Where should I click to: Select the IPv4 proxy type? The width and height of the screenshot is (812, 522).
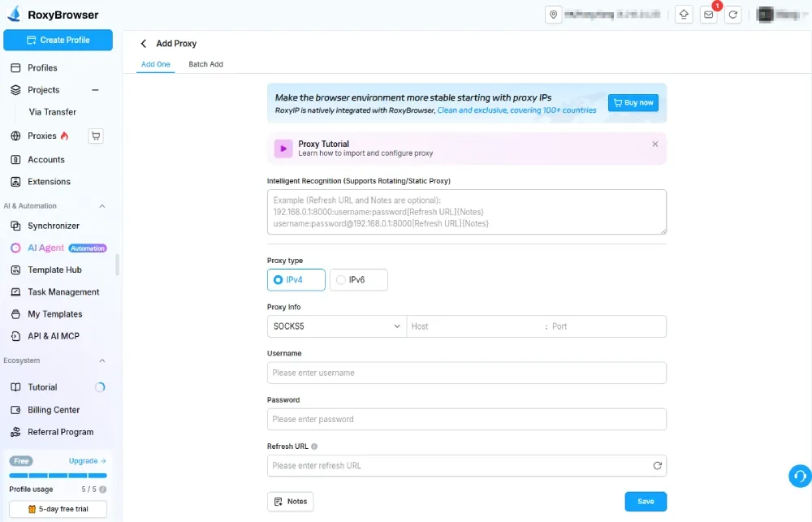(296, 279)
